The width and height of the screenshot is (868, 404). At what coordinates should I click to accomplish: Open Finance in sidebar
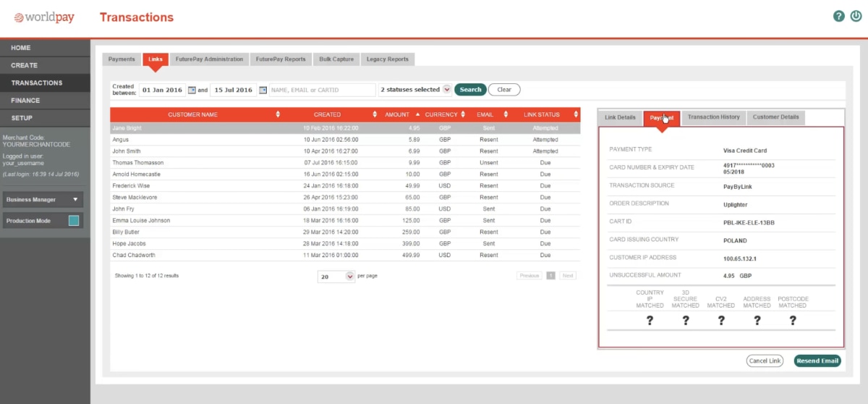click(x=45, y=100)
